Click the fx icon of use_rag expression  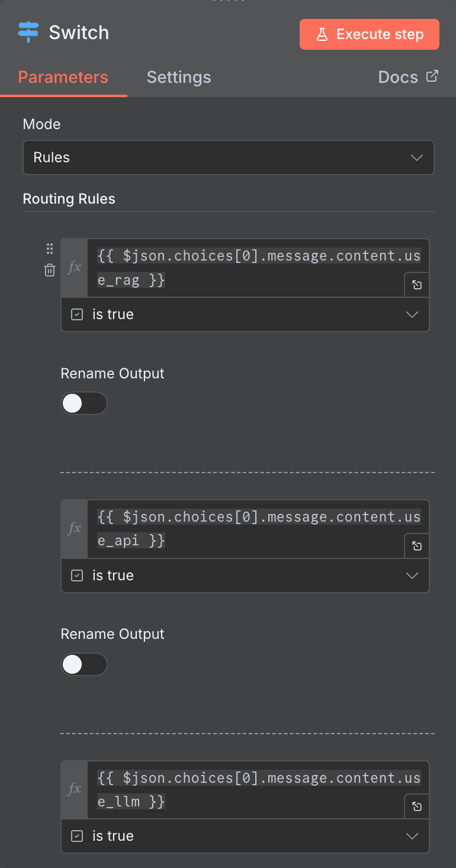coord(75,268)
